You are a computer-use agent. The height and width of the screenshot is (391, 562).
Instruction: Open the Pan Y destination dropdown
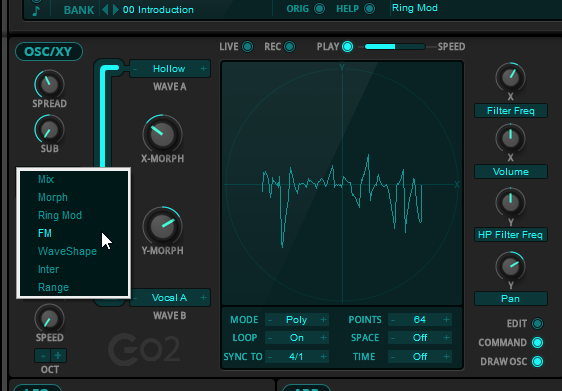pos(511,299)
